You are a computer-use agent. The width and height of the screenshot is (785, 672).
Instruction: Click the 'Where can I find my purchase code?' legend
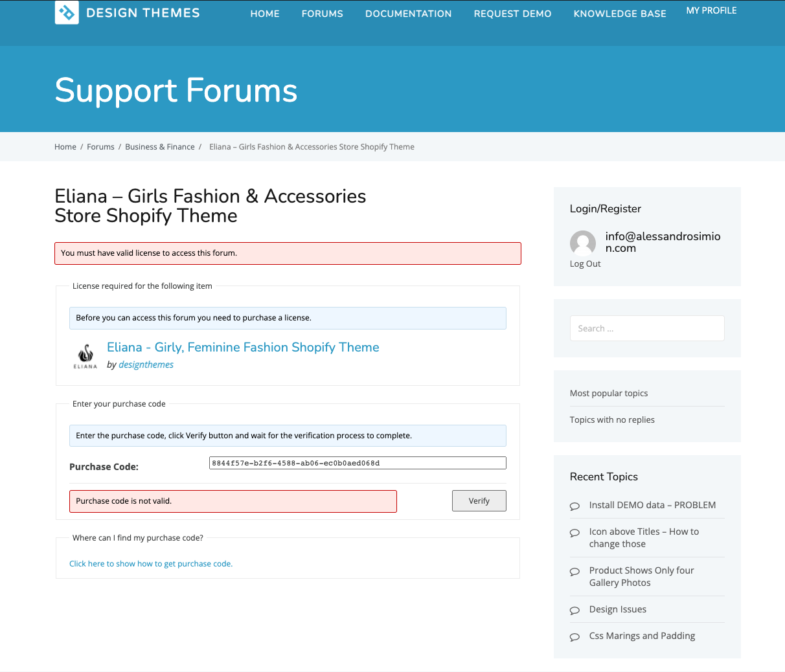[x=138, y=538]
